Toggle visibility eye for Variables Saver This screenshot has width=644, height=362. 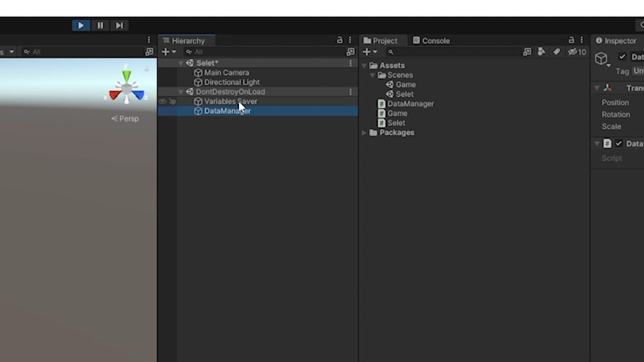(x=163, y=101)
